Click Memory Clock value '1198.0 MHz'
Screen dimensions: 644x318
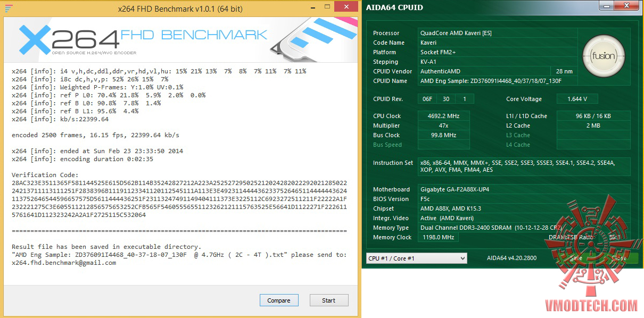437,237
